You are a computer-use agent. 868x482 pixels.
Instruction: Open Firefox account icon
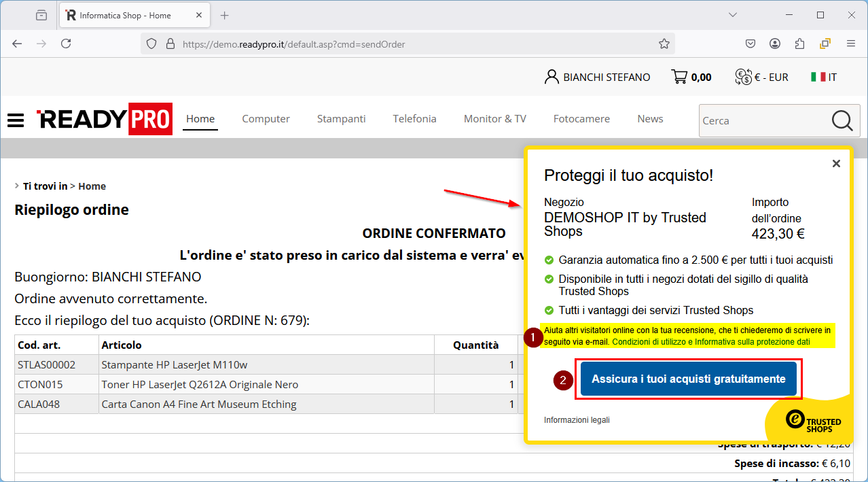pos(775,44)
